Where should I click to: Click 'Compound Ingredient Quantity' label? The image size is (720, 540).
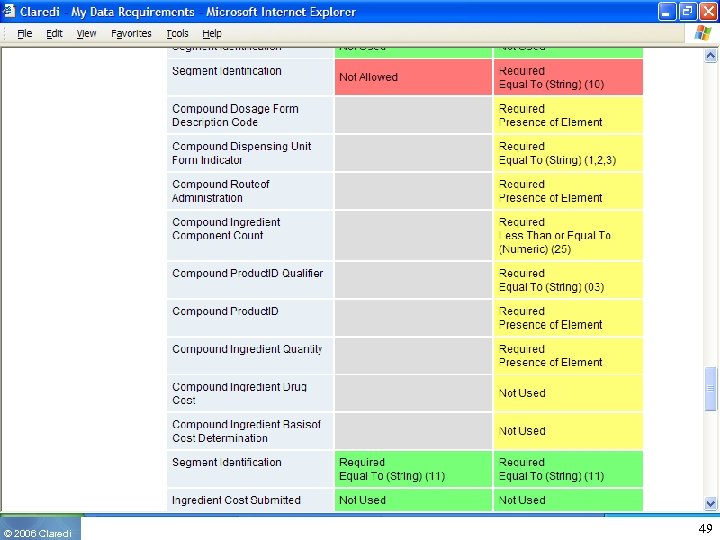coord(247,349)
